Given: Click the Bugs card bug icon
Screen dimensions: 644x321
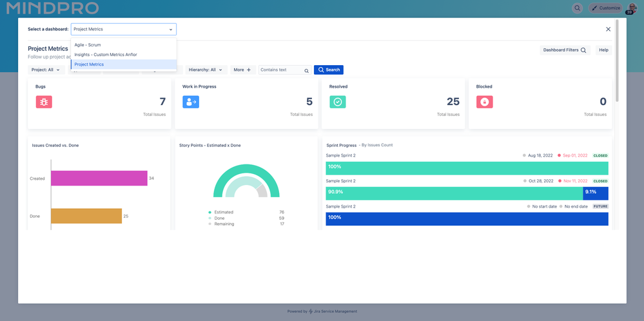Looking at the screenshot, I should coord(44,102).
